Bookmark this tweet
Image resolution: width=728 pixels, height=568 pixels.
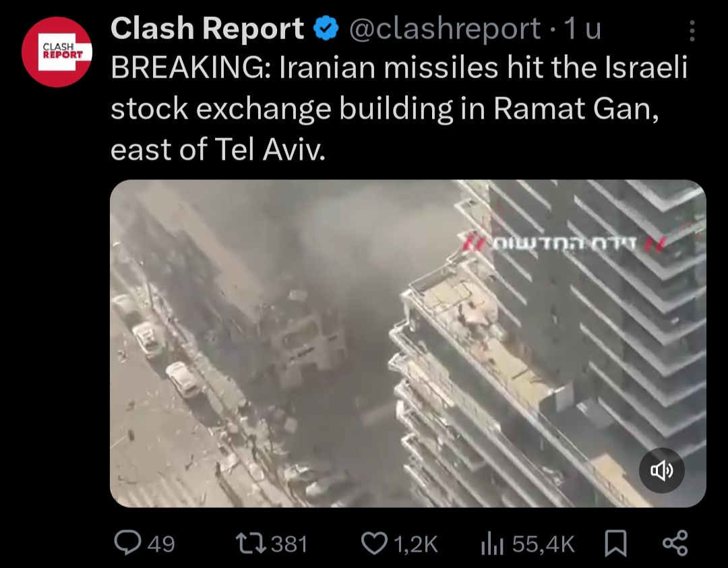(615, 543)
